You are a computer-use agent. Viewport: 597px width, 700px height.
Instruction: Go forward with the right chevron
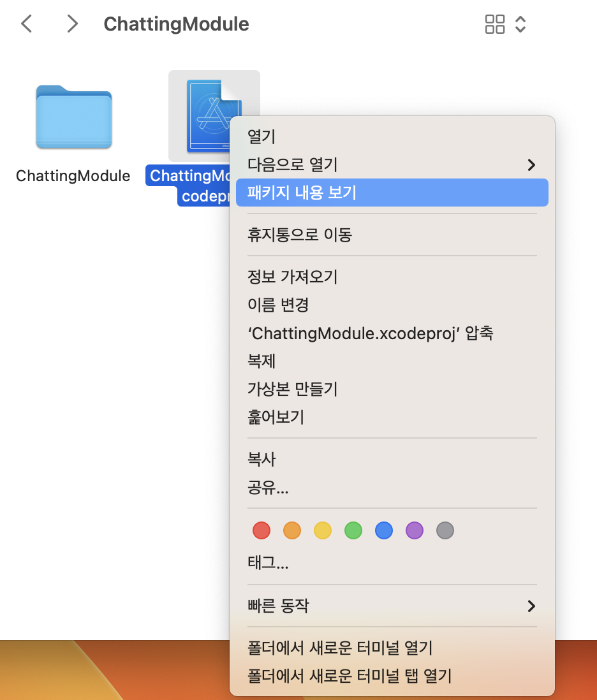click(72, 24)
